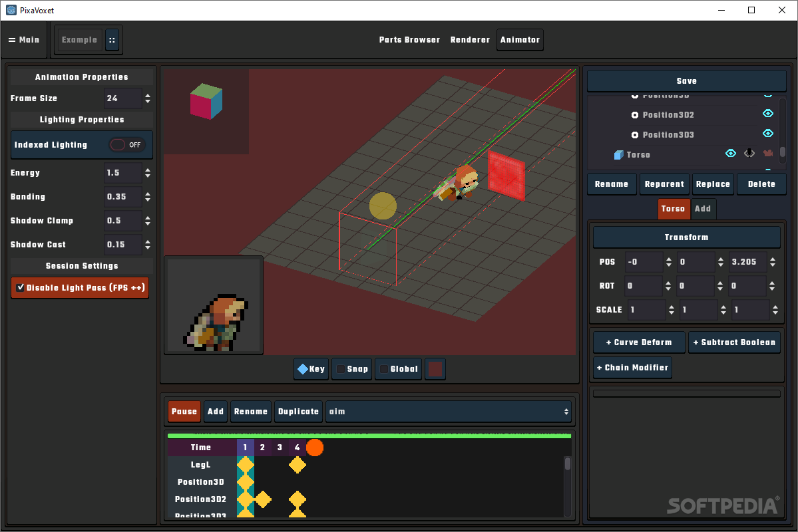Adjust Frame Size stepper arrows

coord(148,98)
